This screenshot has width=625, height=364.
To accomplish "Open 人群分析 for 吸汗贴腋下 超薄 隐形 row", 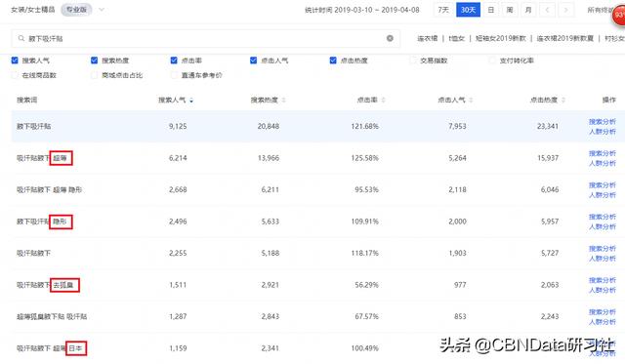I will click(x=603, y=195).
